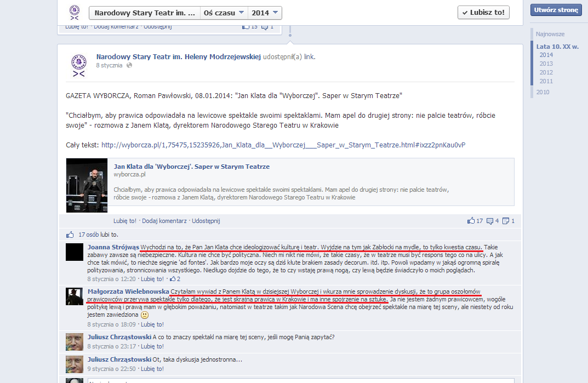Jump to 2014 in the sidebar timeline
This screenshot has height=383, width=588.
[546, 55]
